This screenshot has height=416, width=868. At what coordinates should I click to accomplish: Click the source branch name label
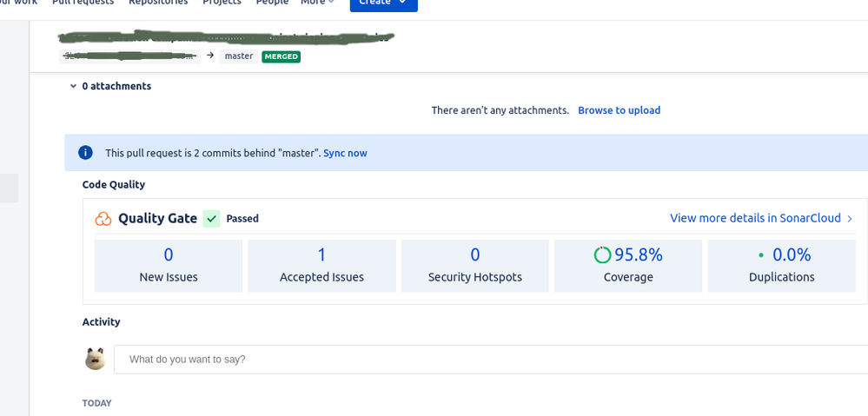[x=129, y=56]
